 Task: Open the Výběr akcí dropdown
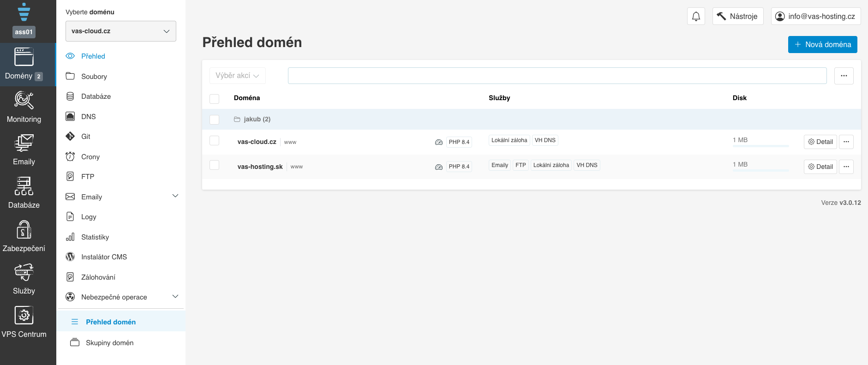pyautogui.click(x=237, y=76)
